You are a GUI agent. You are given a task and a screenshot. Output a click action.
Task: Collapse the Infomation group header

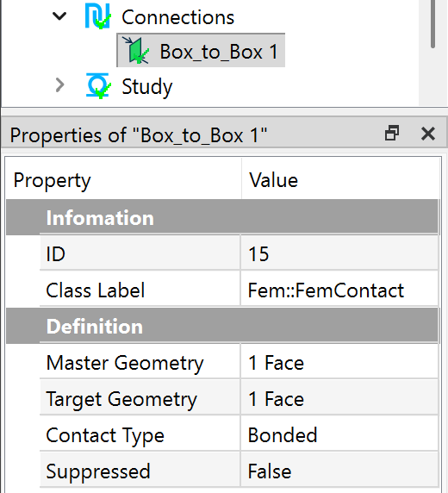click(222, 217)
